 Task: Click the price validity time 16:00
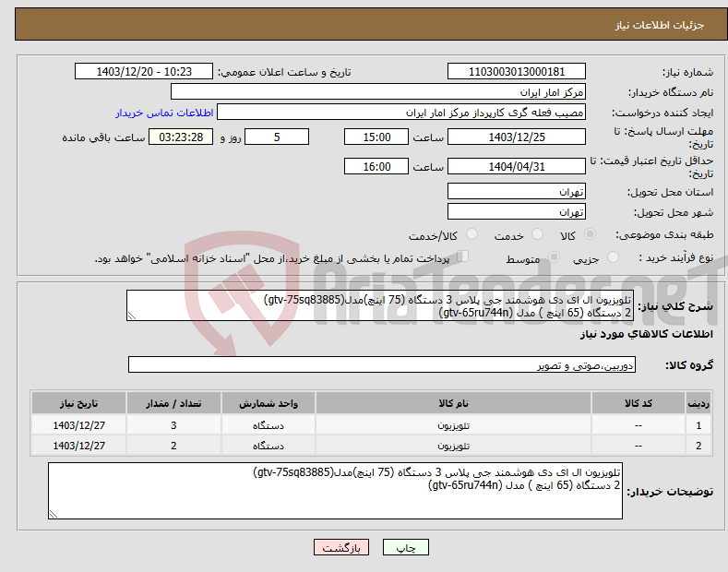point(376,166)
